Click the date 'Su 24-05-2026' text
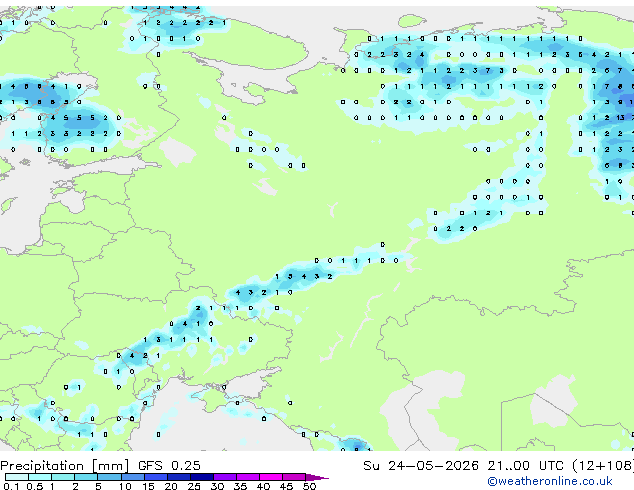Screen dimensions: 634x490 (421, 466)
